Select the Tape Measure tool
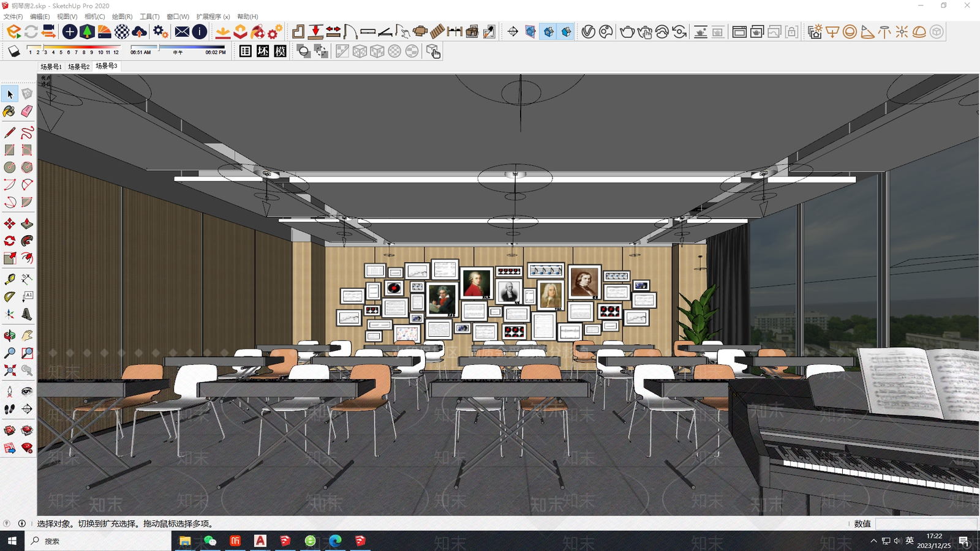 click(x=10, y=279)
